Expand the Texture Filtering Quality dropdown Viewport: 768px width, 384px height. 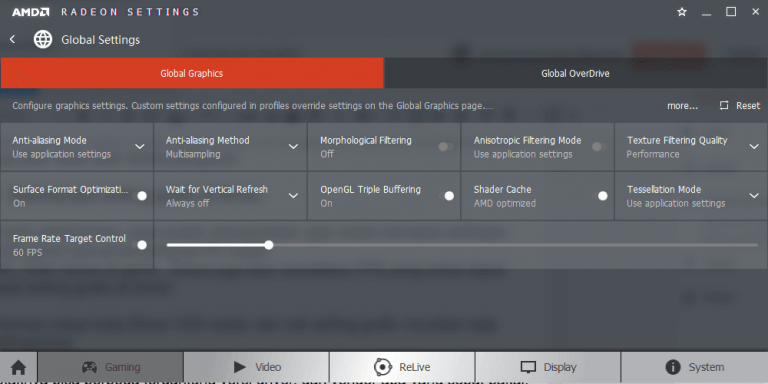click(754, 146)
